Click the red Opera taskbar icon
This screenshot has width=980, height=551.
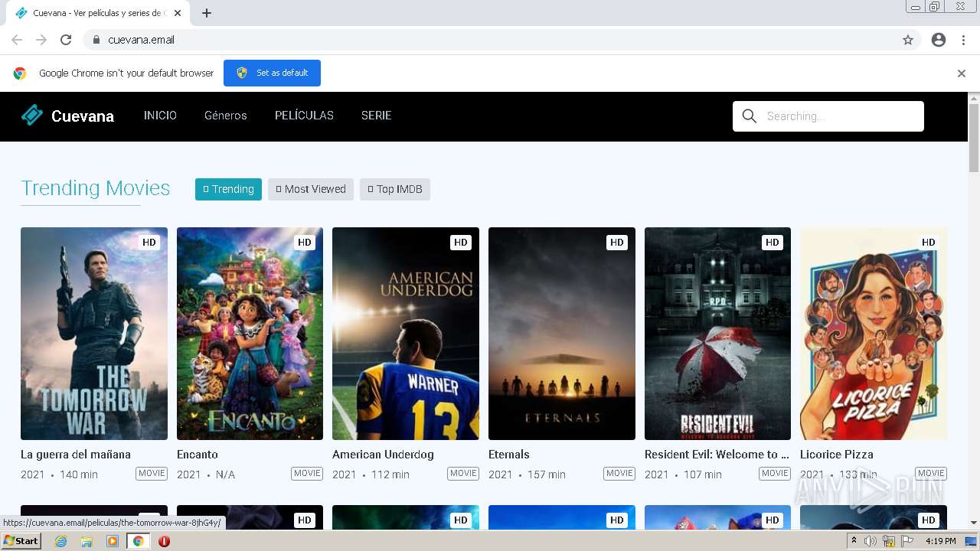point(164,541)
